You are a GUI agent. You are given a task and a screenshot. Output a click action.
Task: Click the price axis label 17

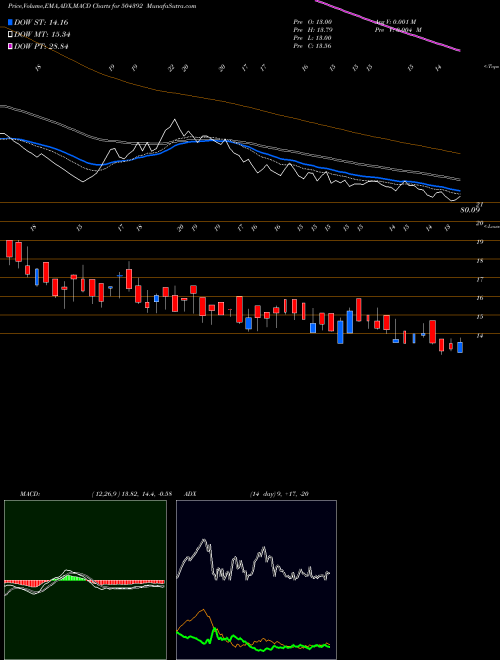click(479, 279)
